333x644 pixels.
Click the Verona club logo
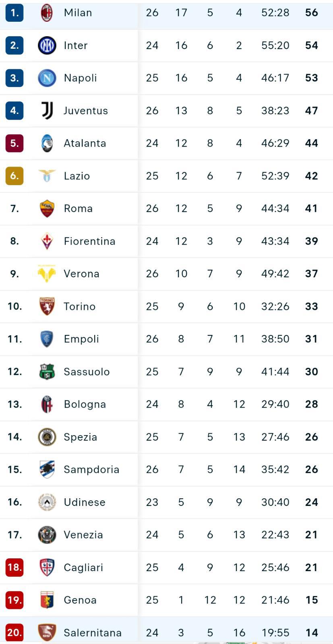[47, 274]
